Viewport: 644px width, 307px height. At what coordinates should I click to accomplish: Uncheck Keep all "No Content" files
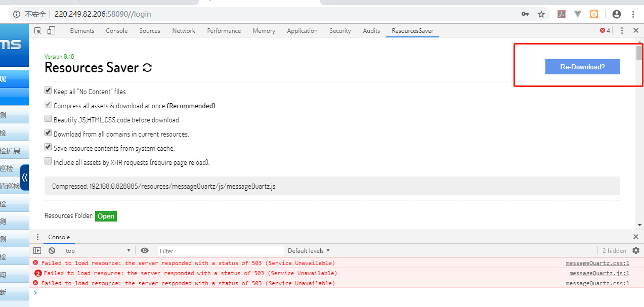point(48,91)
